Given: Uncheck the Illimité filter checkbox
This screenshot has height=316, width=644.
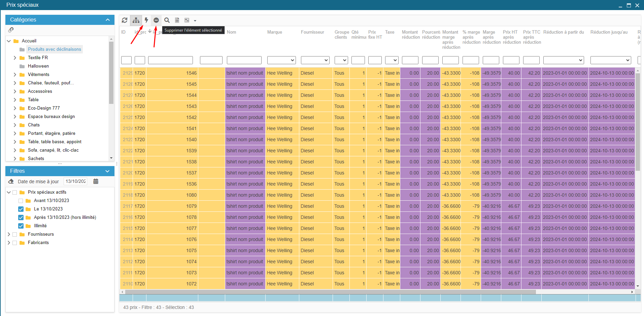Looking at the screenshot, I should pos(21,226).
